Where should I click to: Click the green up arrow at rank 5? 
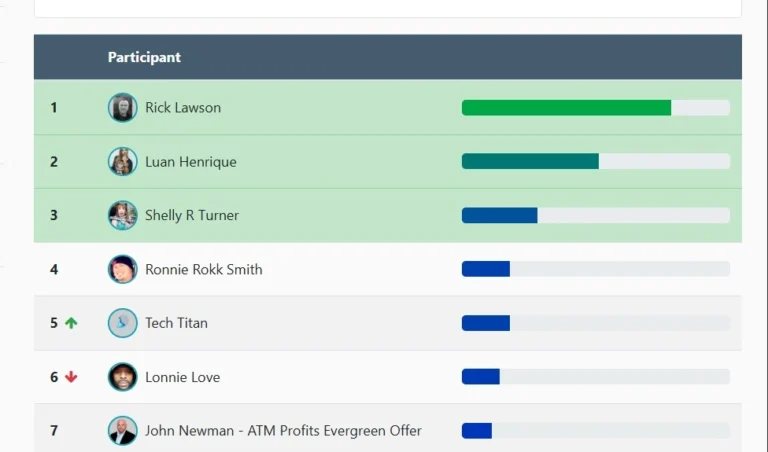pyautogui.click(x=71, y=323)
